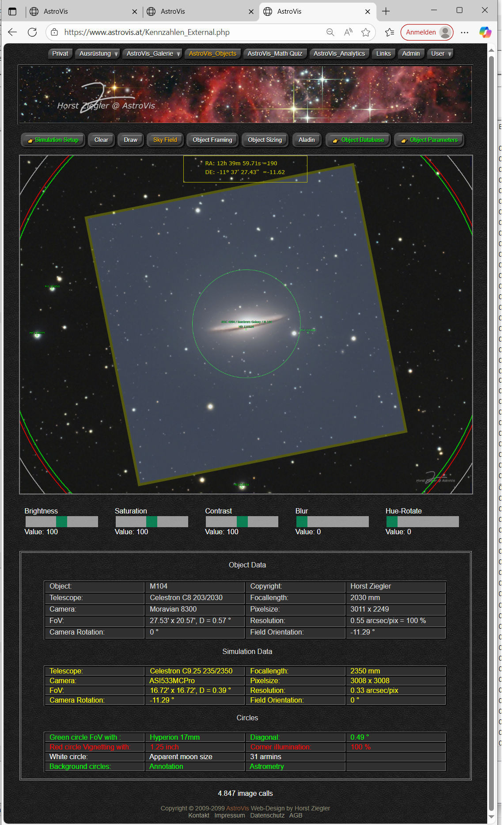Open the AstroVis_Analytics menu item
The width and height of the screenshot is (504, 825).
pyautogui.click(x=339, y=53)
